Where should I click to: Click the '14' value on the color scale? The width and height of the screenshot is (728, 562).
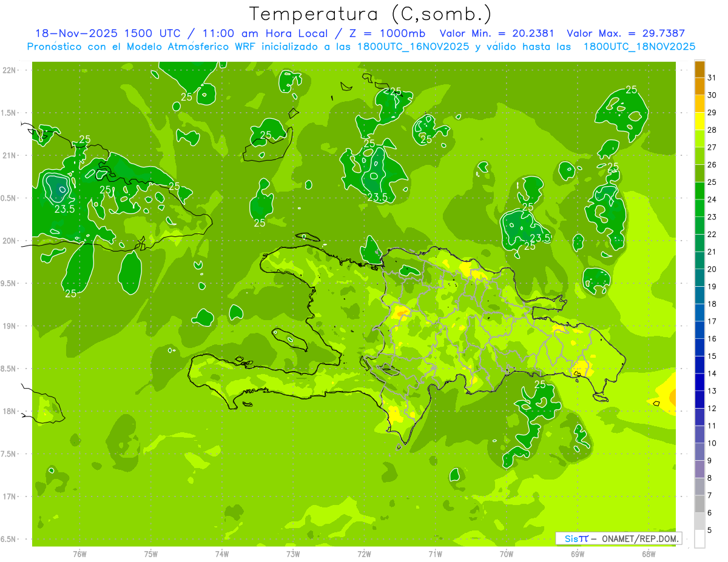click(x=712, y=373)
